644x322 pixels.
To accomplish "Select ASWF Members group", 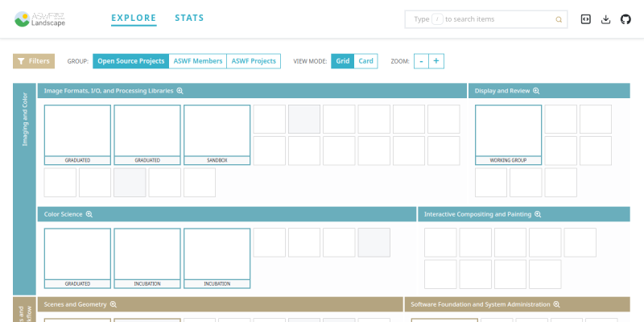I will point(197,61).
